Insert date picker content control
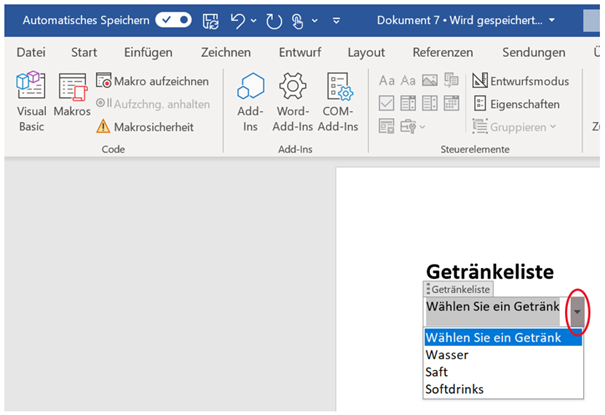This screenshot has height=415, width=605. (x=451, y=103)
